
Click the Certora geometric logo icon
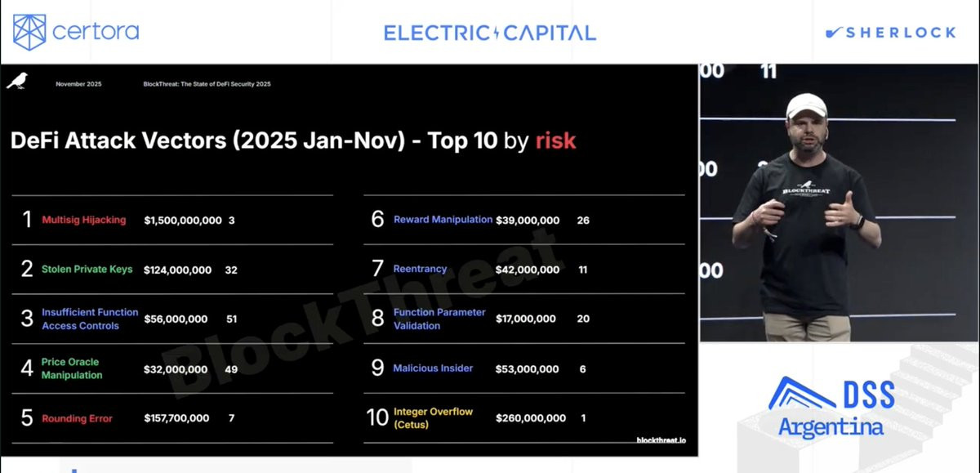[x=29, y=32]
